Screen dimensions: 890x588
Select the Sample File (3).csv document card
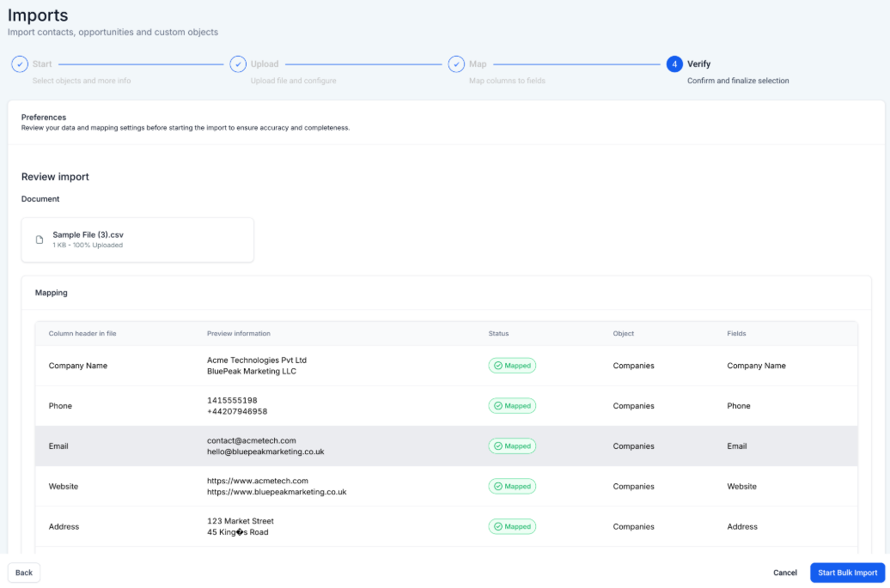click(137, 239)
